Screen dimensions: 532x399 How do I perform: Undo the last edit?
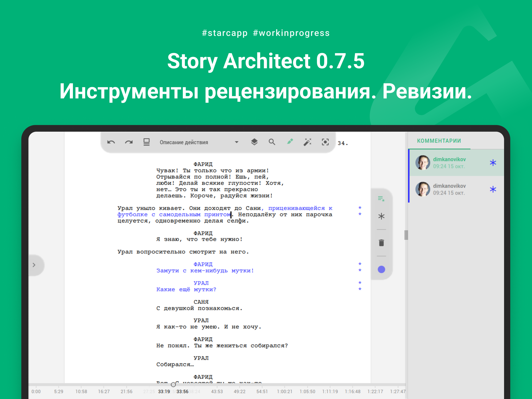(x=111, y=142)
